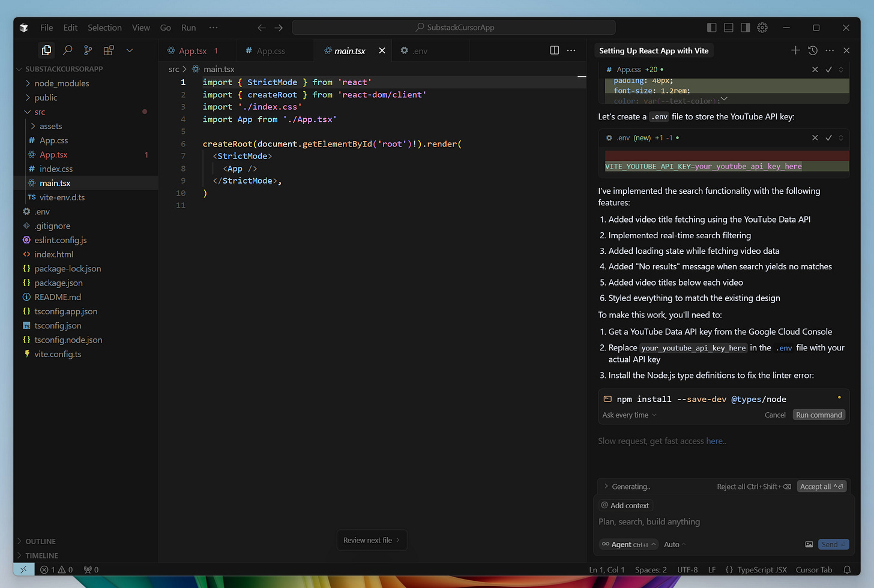Toggle the bottom panel layout button
Viewport: 874px width, 588px height.
pos(729,28)
